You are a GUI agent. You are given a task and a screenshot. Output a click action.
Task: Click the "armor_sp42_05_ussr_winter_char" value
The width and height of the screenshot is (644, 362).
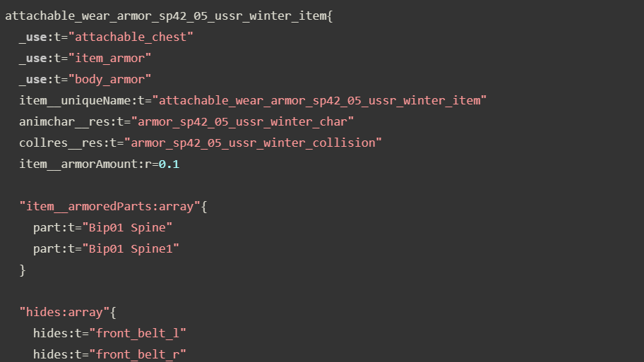(243, 121)
